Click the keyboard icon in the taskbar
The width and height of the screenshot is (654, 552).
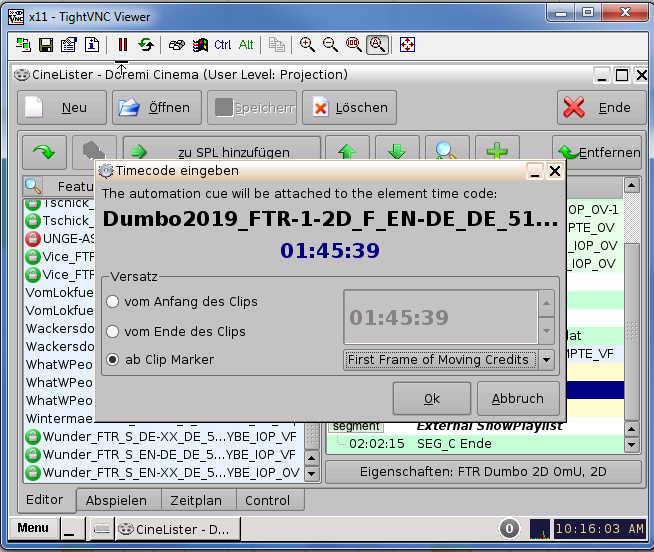pyautogui.click(x=101, y=529)
